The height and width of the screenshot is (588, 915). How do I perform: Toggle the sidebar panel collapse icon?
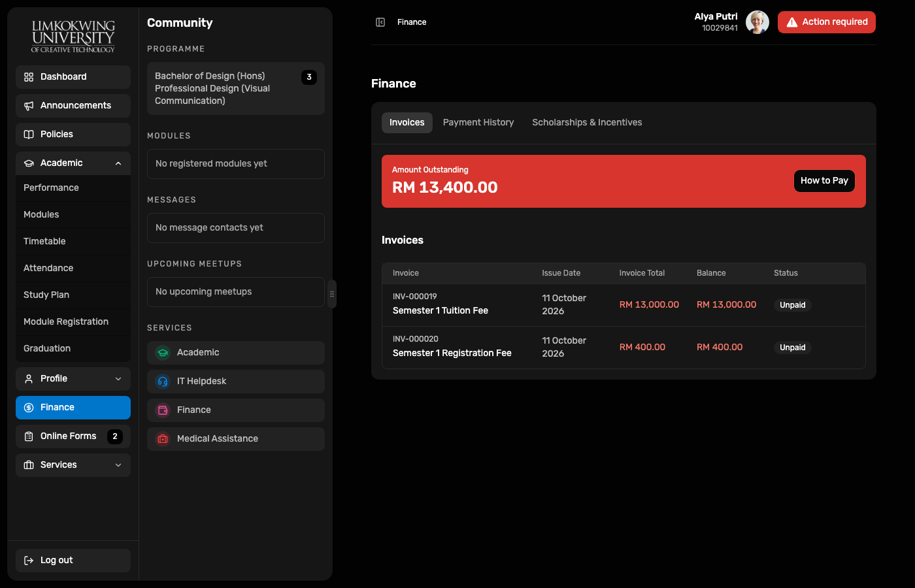point(380,22)
